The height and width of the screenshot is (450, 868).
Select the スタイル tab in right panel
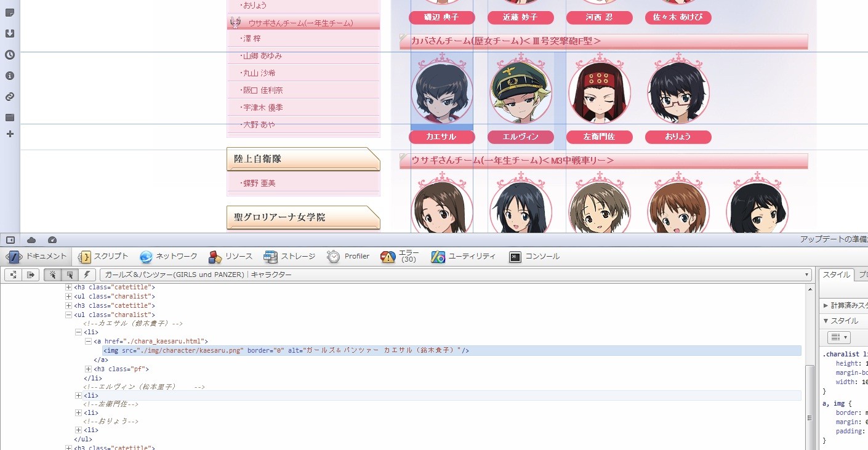(x=837, y=275)
